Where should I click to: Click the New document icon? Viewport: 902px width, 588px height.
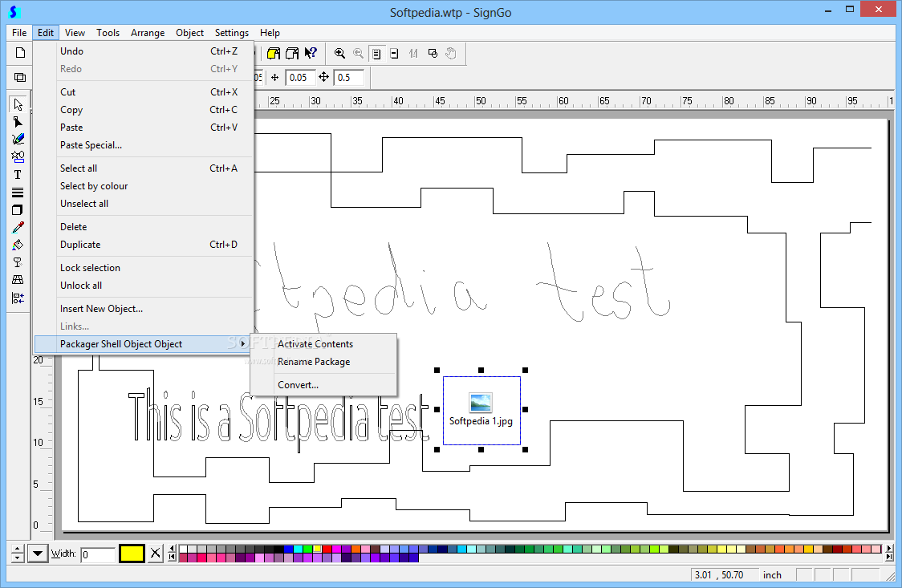pos(20,53)
